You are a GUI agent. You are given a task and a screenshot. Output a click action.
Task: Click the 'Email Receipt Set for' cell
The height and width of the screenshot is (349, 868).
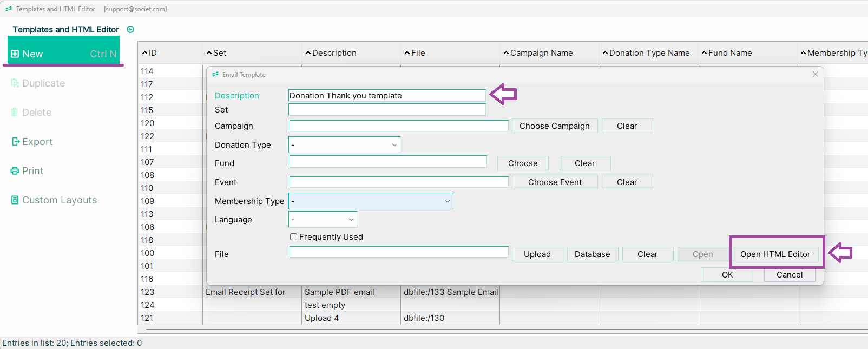pos(245,292)
